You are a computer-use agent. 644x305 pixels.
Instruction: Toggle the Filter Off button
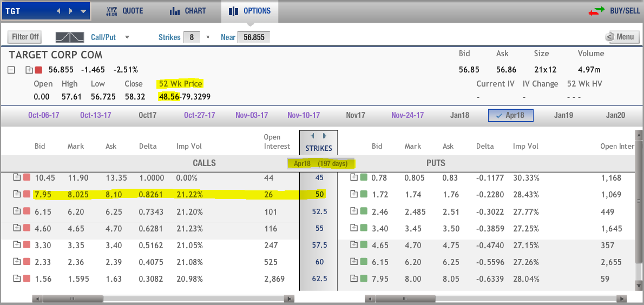[x=25, y=37]
